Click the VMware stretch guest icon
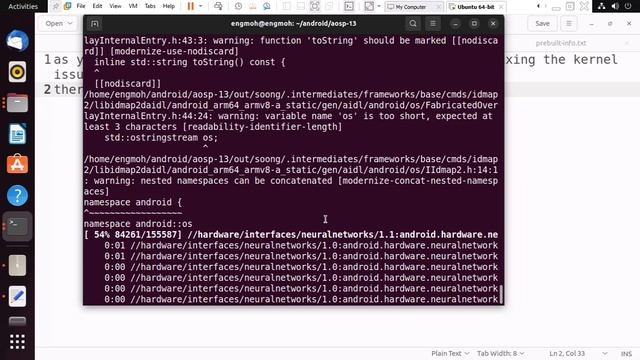The image size is (640, 360). 369,6
